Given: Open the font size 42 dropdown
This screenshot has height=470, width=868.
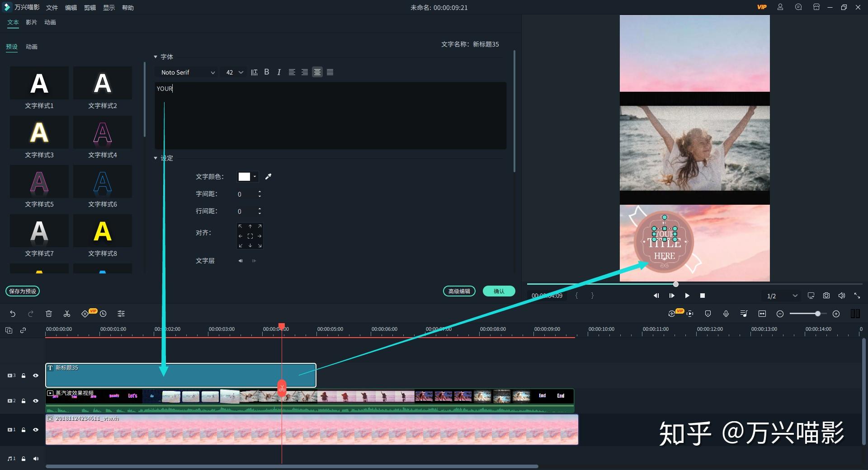Looking at the screenshot, I should click(x=234, y=72).
